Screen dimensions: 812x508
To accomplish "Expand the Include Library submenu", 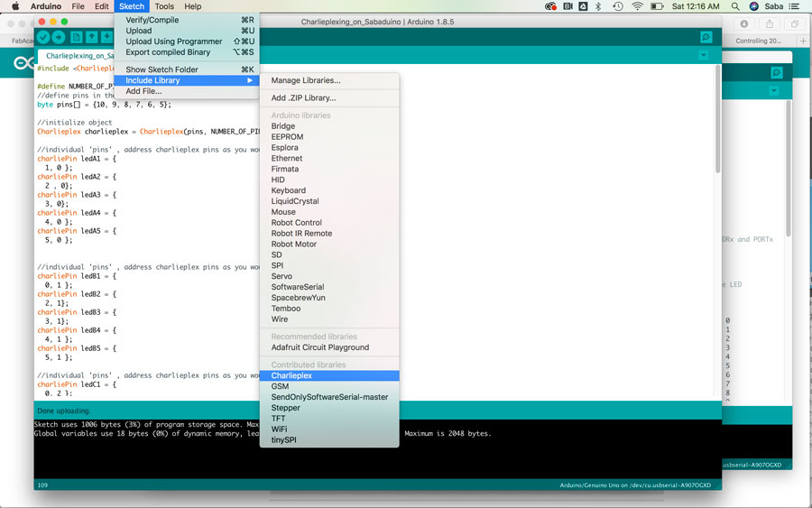I will [187, 80].
